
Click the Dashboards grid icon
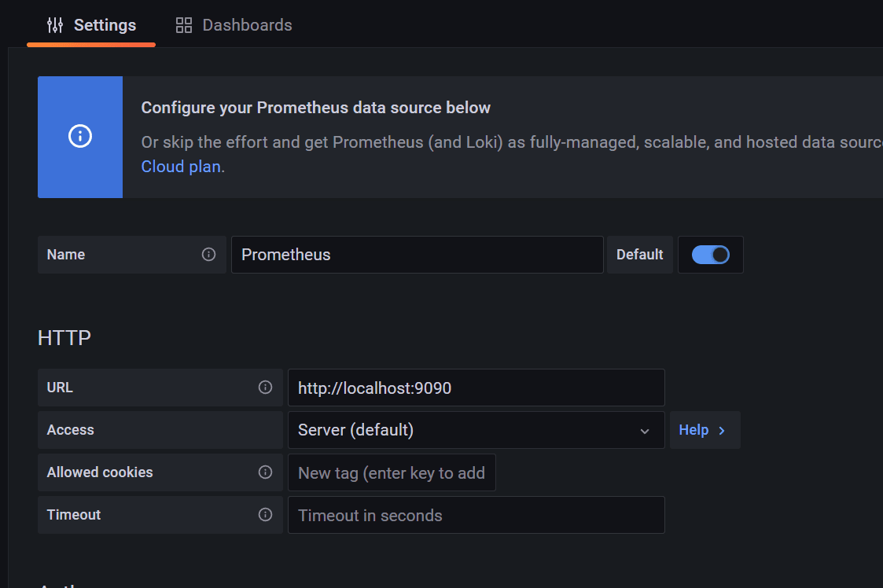[x=184, y=25]
